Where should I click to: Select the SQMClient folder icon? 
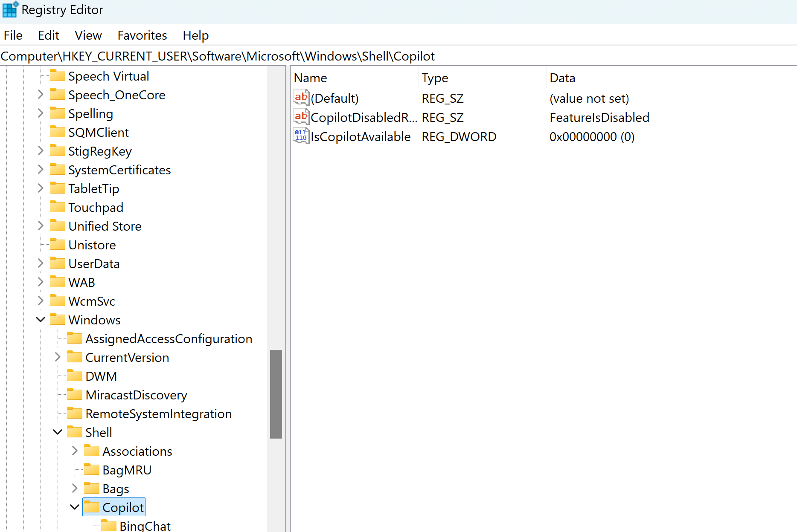[x=58, y=132]
